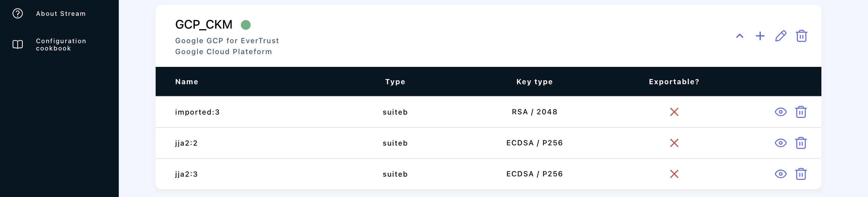Viewport: 868px width, 197px height.
Task: Click the GCP_CKM title heading
Action: (x=203, y=24)
